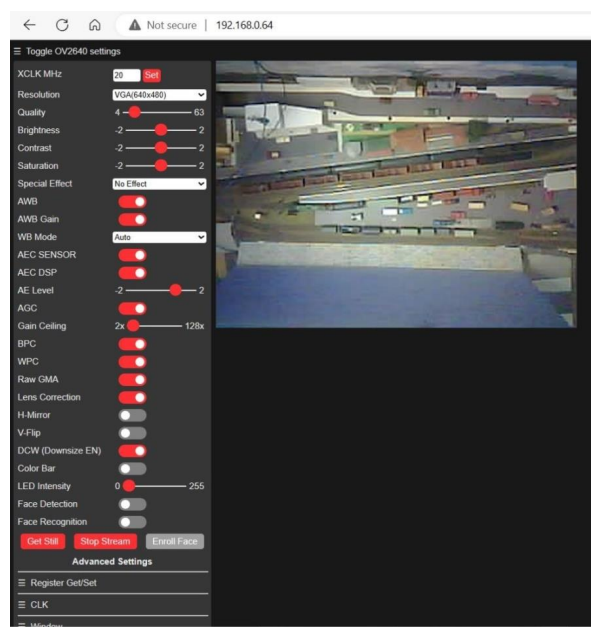591x627 pixels.
Task: Click the Not secure warning icon
Action: click(x=135, y=25)
